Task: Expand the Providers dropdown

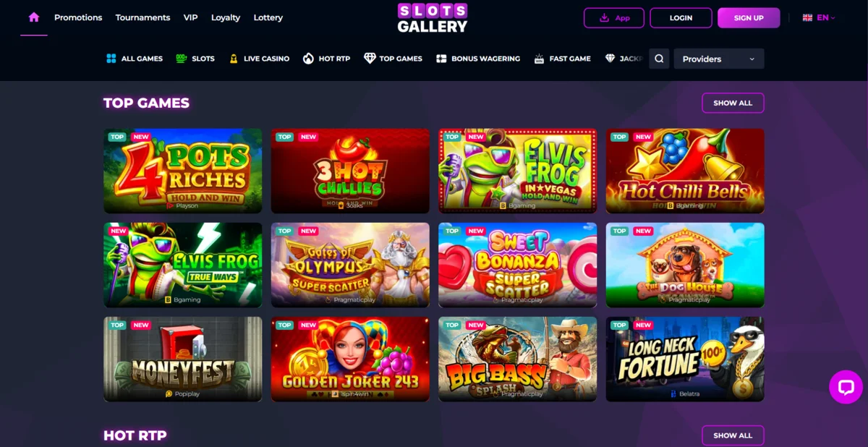Action: pos(718,59)
